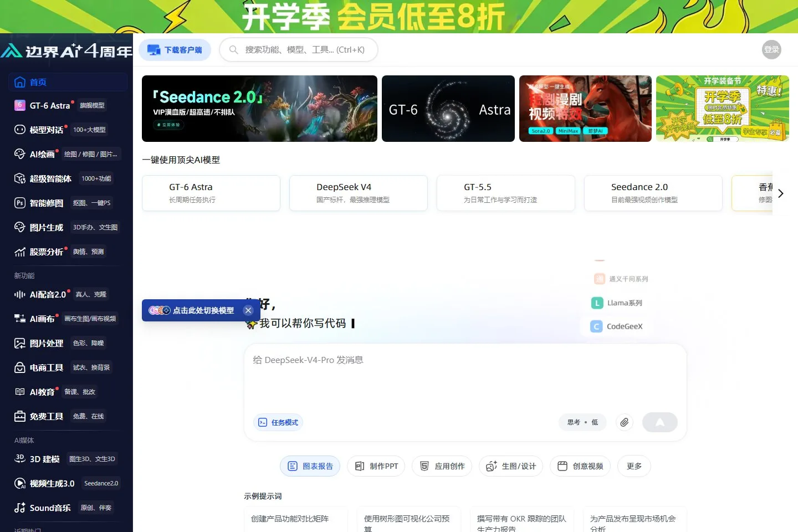Click the Sound音乐 note icon
The width and height of the screenshot is (798, 532).
(20, 508)
